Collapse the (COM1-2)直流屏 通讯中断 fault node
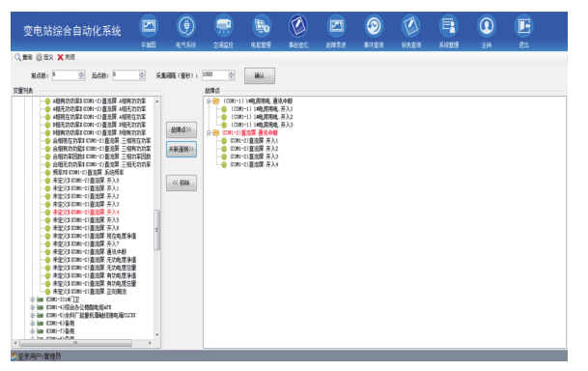588x371 pixels. coord(209,132)
